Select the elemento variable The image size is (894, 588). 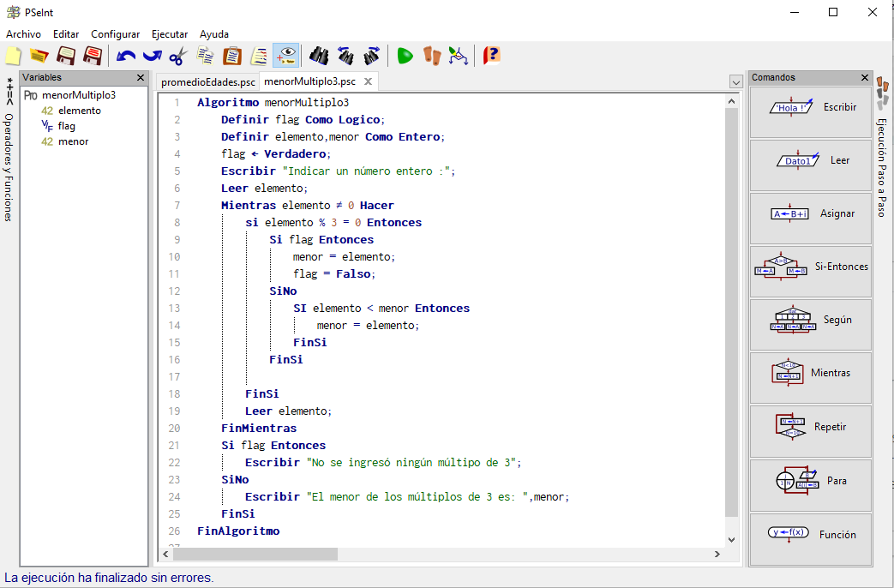click(79, 111)
